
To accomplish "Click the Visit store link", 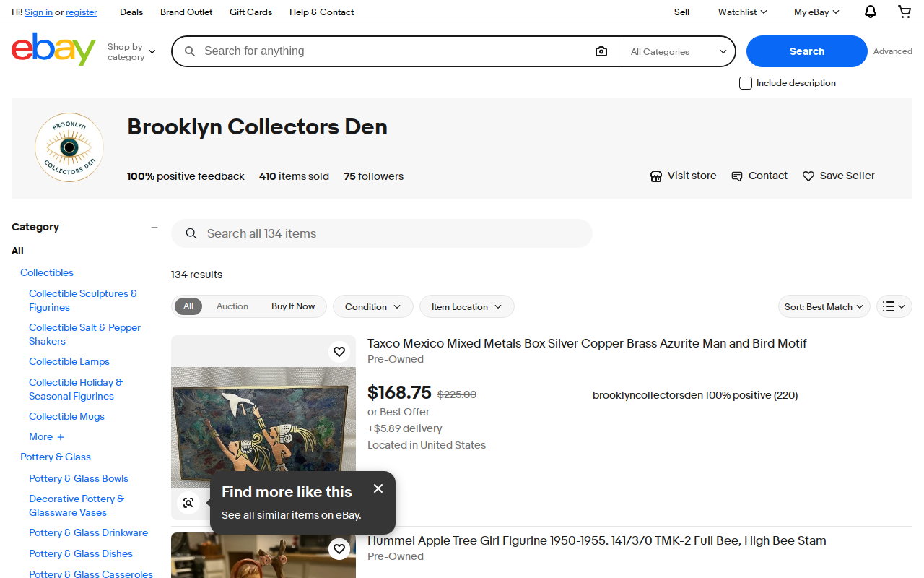I will 684,176.
